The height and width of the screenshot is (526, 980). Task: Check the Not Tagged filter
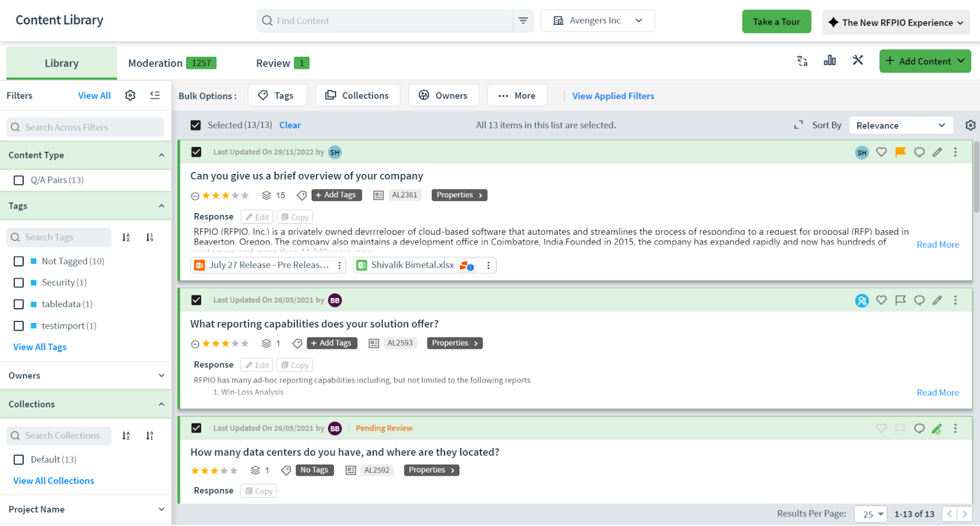click(19, 261)
